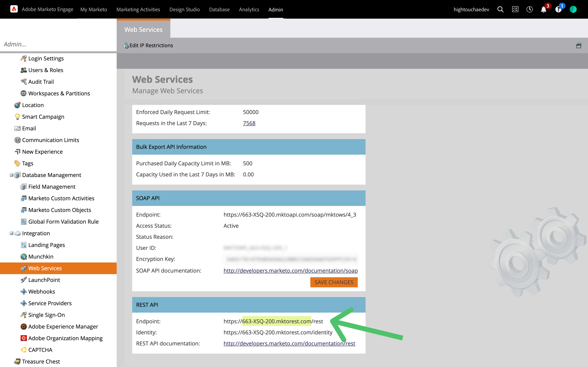Click the Login Settings key icon
The height and width of the screenshot is (367, 588).
point(24,58)
